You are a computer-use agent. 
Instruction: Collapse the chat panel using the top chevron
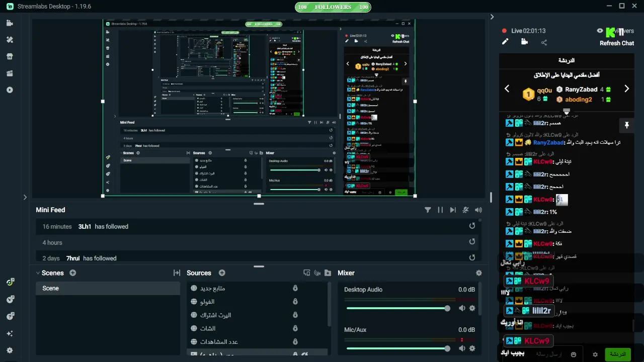point(492,17)
